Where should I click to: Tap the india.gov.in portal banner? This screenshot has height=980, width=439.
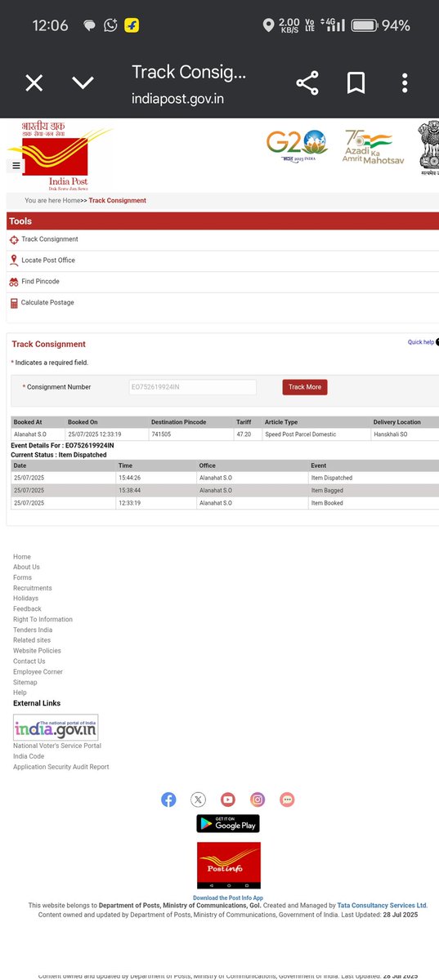coord(56,727)
